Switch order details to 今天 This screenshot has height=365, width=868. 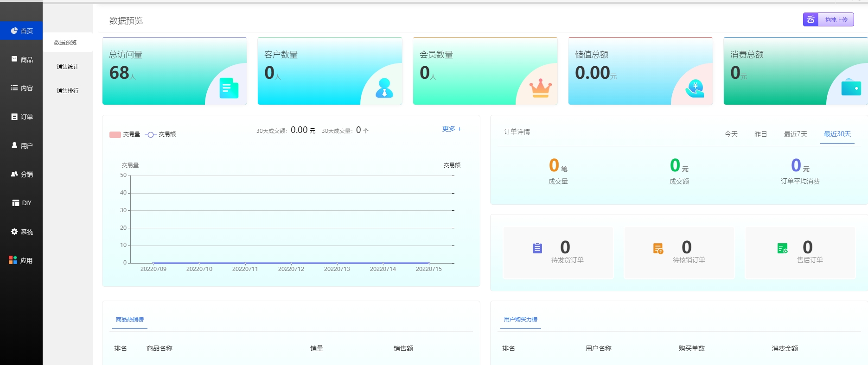(731, 134)
